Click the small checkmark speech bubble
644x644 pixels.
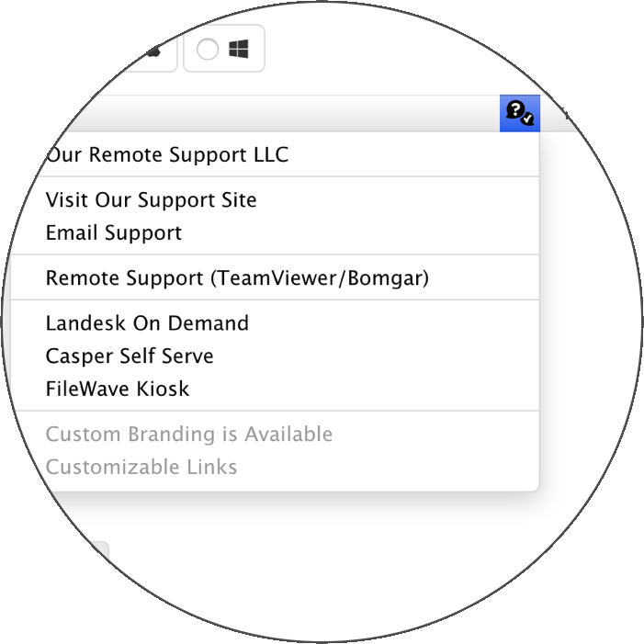coord(527,119)
